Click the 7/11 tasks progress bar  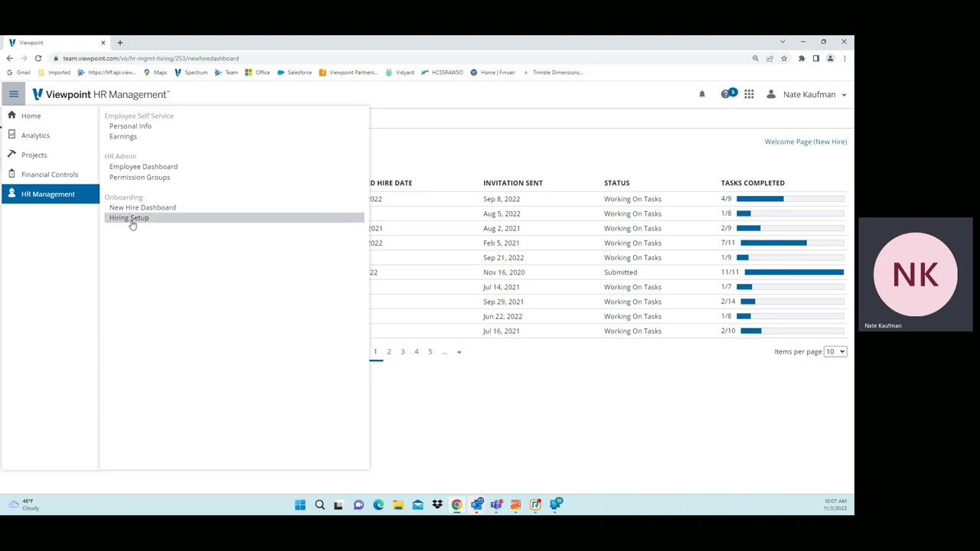[792, 243]
